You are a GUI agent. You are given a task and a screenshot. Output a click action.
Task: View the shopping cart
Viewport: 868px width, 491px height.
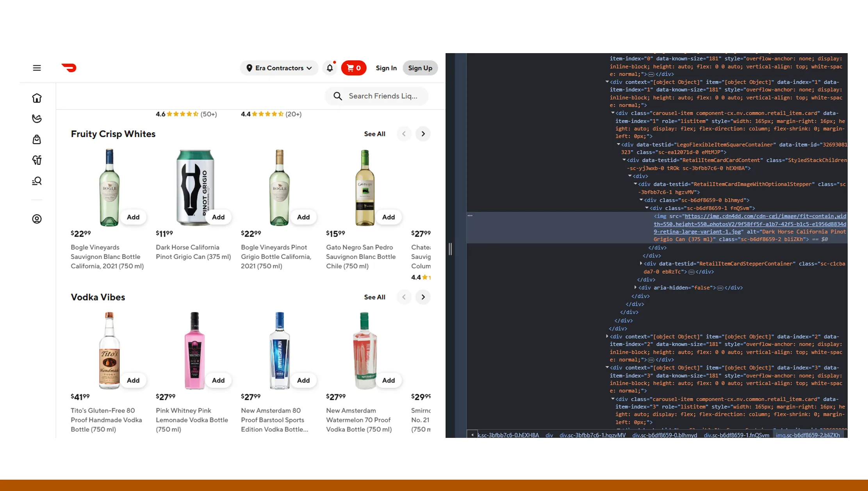(353, 68)
